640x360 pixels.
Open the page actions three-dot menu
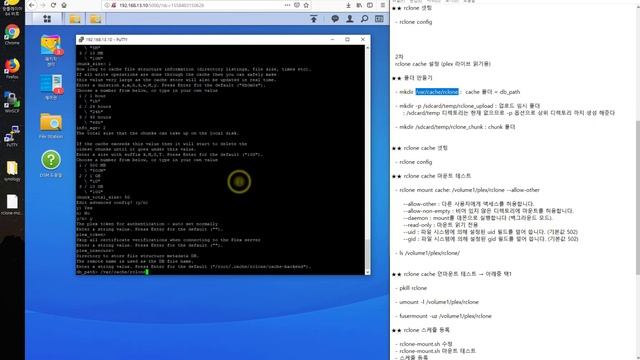pos(287,5)
